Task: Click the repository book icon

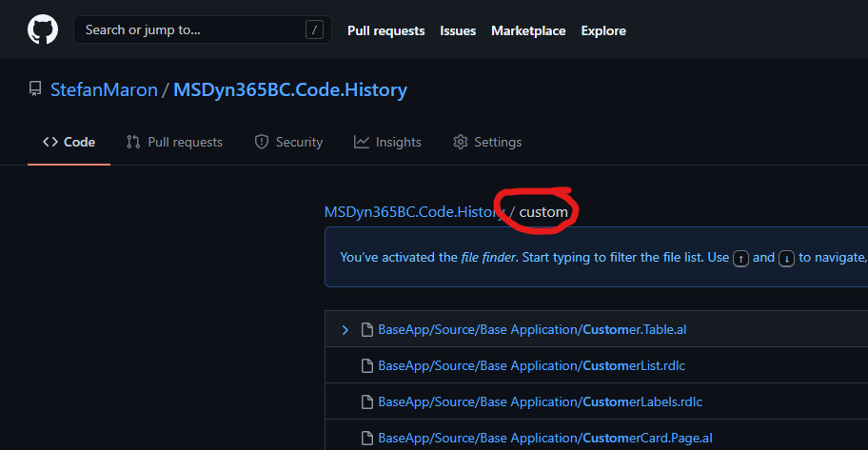Action: (34, 90)
